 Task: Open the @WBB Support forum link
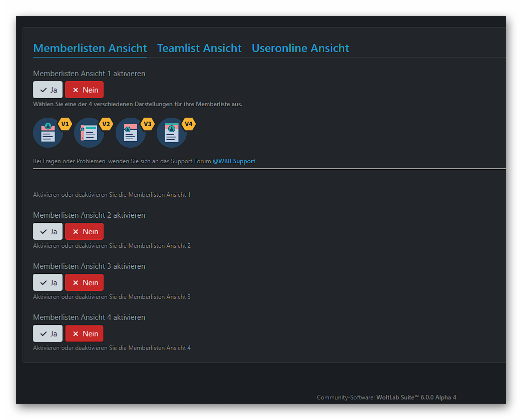(234, 161)
